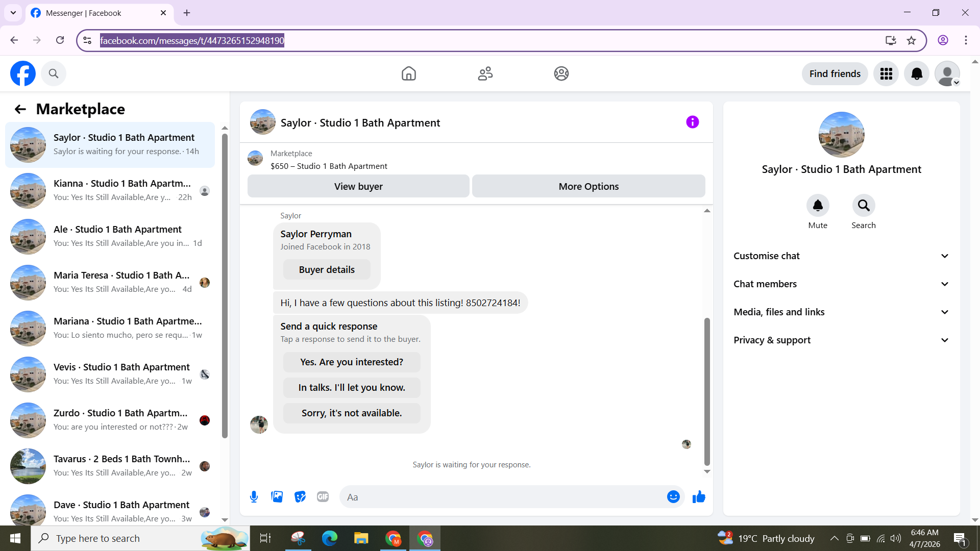Open Kianna · Studio 1 Bath chat

pyautogui.click(x=110, y=190)
